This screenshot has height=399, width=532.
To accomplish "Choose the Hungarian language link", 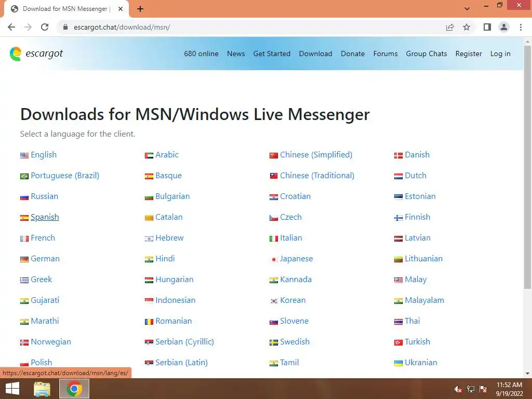I will 175,279.
